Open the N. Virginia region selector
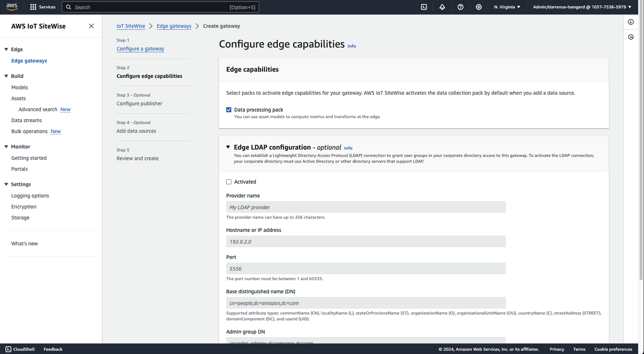The image size is (644, 354). [507, 7]
